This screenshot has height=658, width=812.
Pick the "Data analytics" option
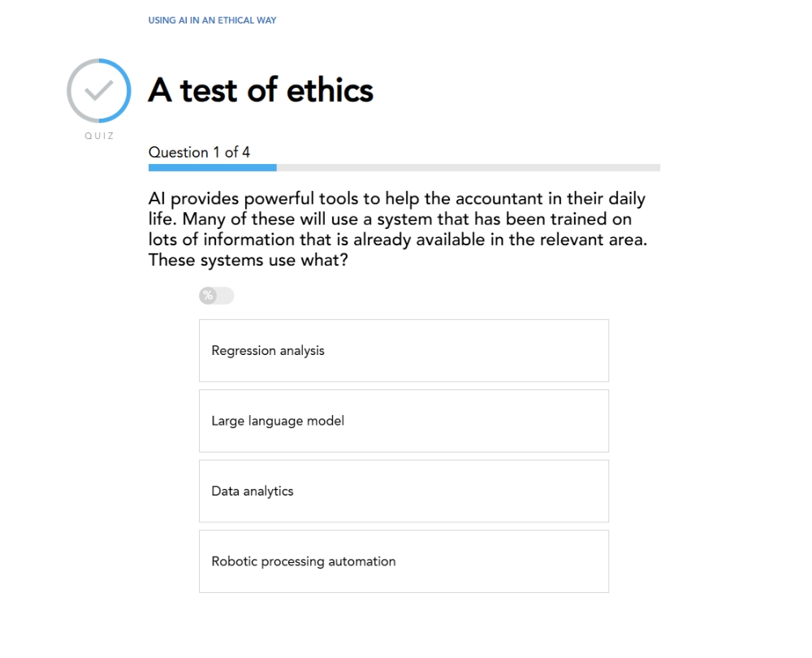coord(404,491)
